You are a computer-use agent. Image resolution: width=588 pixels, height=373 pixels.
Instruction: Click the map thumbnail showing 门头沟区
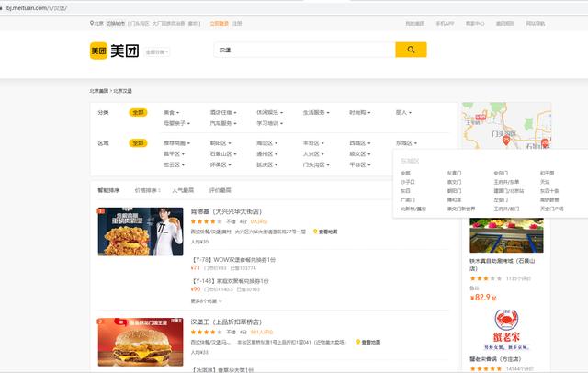click(x=506, y=126)
